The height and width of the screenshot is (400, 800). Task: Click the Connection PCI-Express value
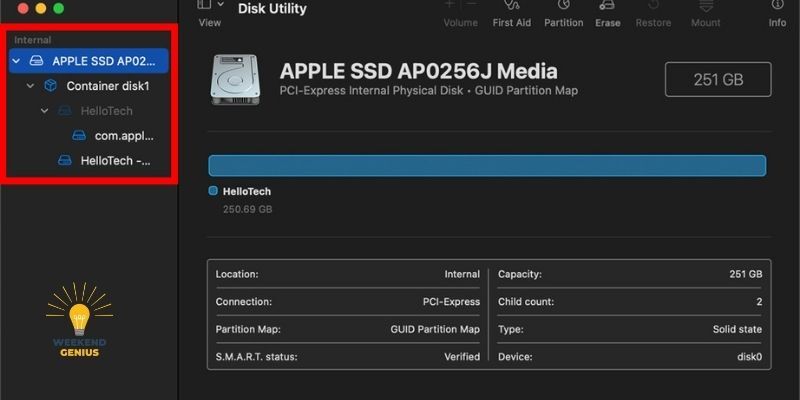point(452,302)
